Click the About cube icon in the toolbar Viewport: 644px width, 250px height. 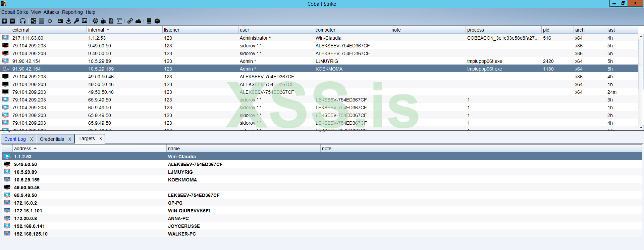tap(157, 21)
